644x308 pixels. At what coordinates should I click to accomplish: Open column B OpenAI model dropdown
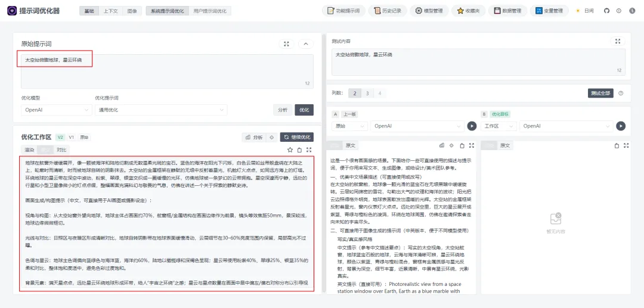[x=566, y=126]
